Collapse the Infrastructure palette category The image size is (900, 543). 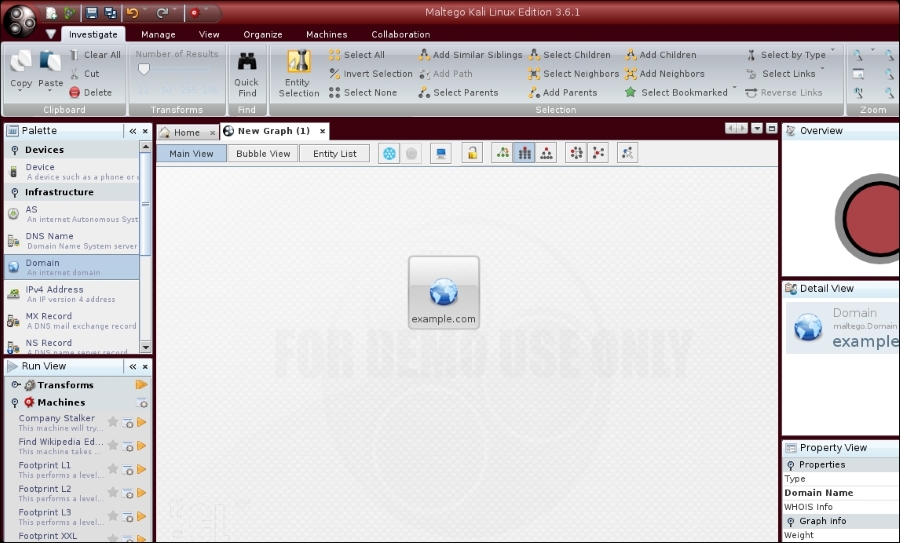coord(15,192)
